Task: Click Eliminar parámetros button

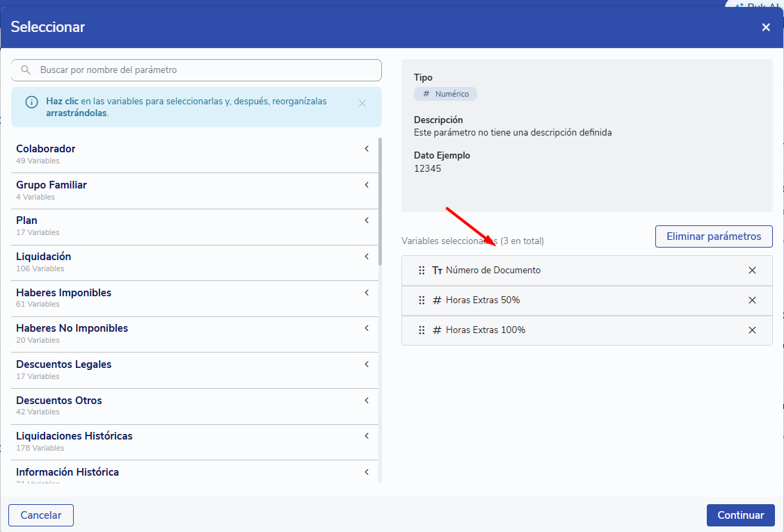Action: 714,236
